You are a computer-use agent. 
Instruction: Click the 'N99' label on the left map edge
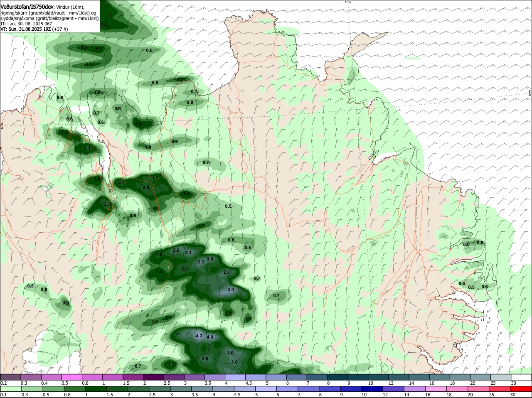tap(2, 125)
